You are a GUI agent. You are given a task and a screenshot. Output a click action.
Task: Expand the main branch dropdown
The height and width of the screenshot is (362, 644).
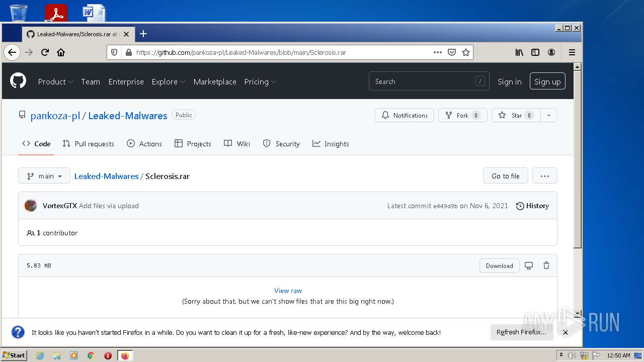(x=44, y=176)
